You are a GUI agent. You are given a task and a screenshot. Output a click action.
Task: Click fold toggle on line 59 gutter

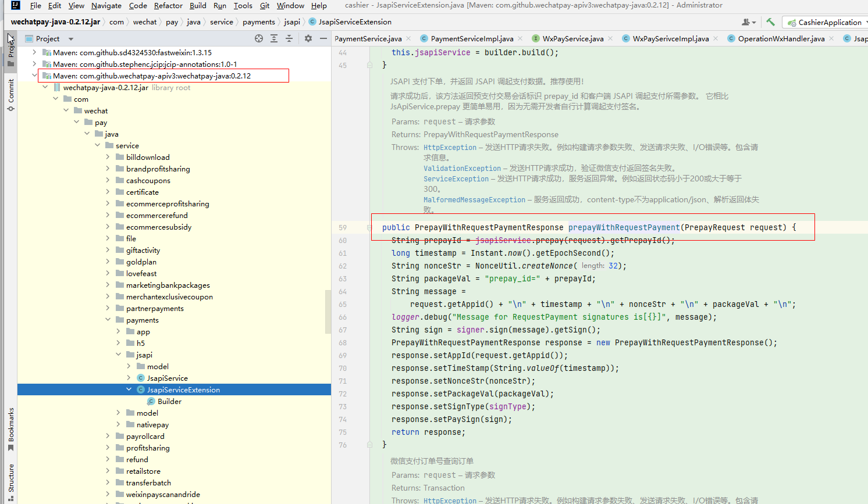(369, 227)
